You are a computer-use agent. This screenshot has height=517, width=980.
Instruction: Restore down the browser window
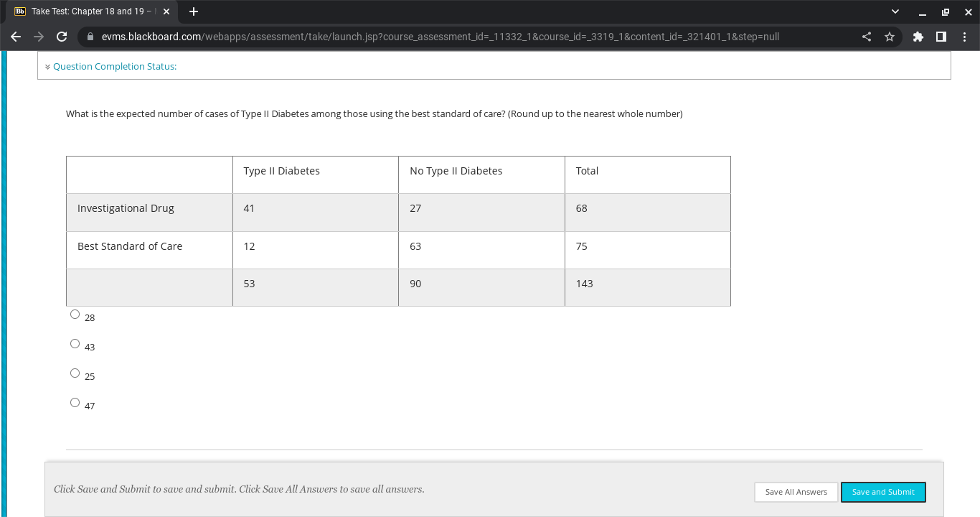tap(945, 11)
